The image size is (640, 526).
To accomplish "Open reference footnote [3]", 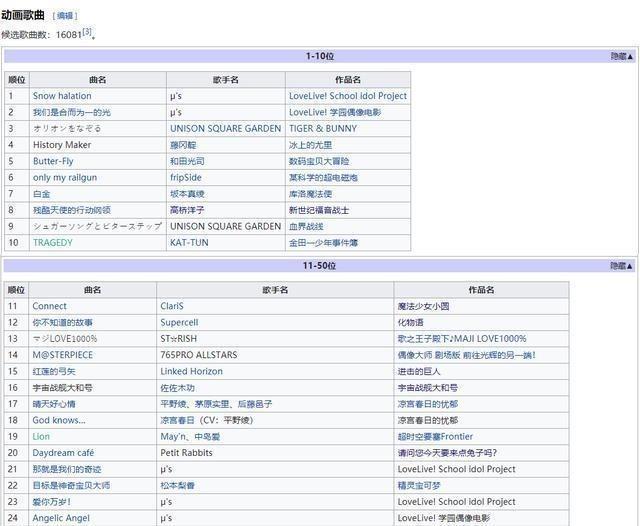I will tap(87, 32).
